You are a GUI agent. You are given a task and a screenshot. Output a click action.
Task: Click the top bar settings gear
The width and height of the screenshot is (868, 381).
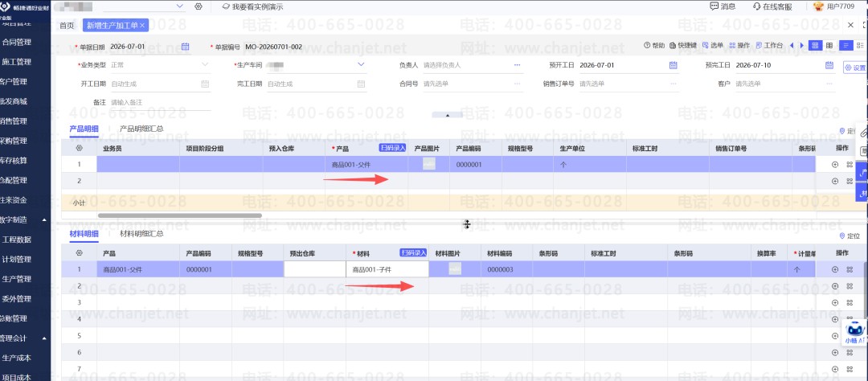pos(199,6)
